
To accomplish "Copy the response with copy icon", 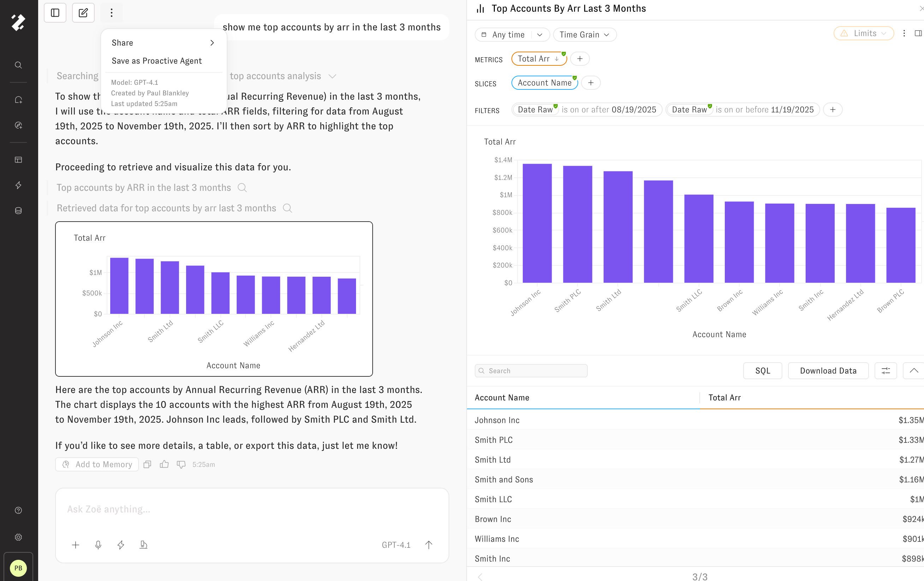I will [147, 464].
